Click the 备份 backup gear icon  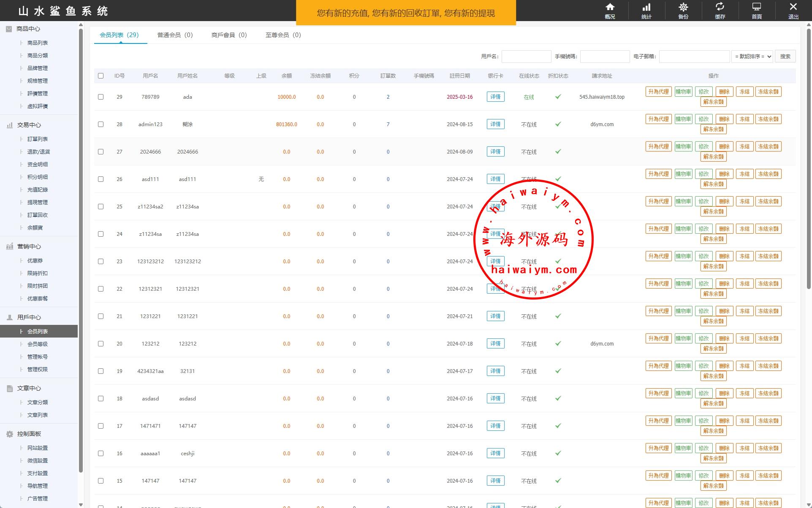point(683,8)
